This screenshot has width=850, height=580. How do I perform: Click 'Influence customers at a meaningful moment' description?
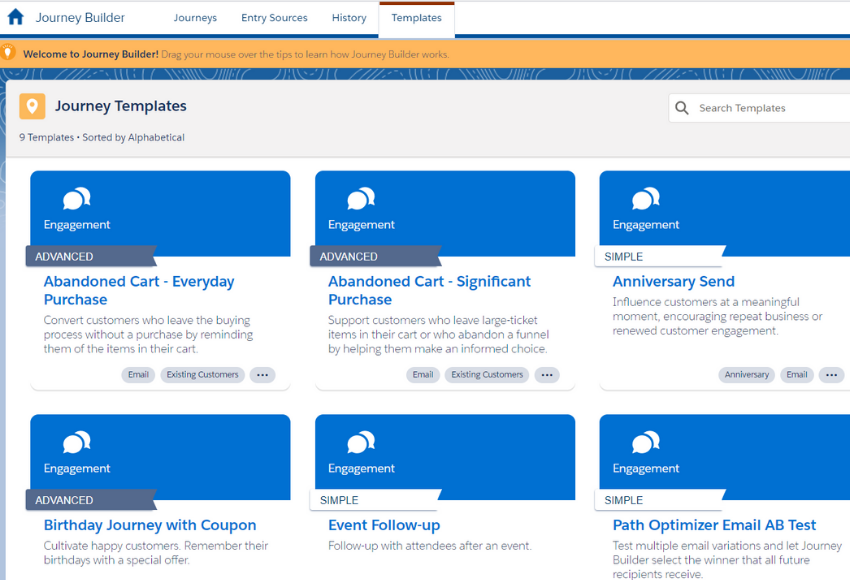(717, 317)
